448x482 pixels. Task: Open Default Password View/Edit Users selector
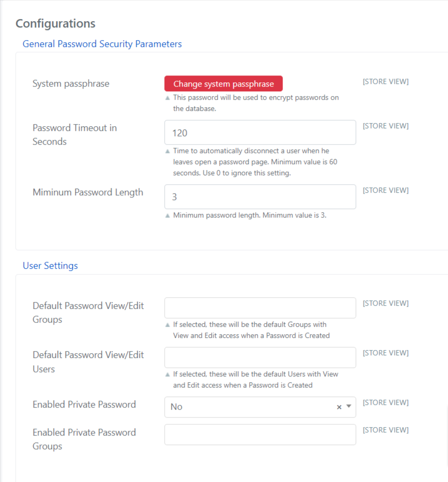(260, 357)
